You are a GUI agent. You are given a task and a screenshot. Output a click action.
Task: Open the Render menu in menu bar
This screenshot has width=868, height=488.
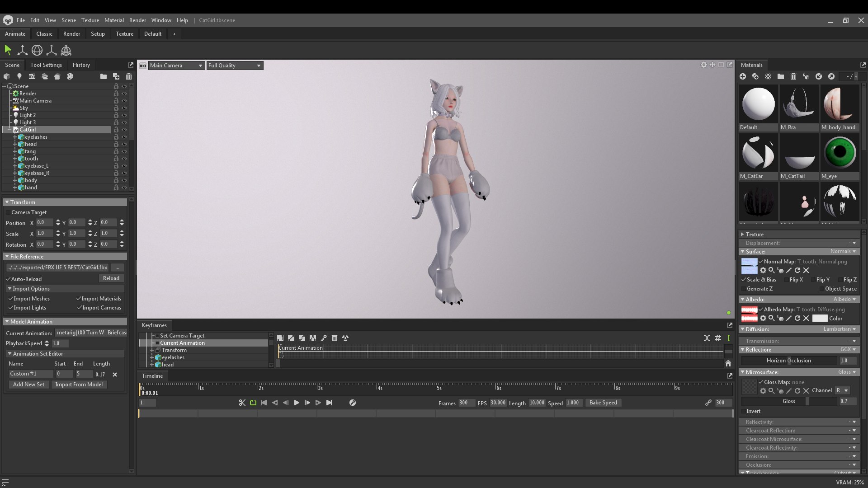[x=137, y=20]
